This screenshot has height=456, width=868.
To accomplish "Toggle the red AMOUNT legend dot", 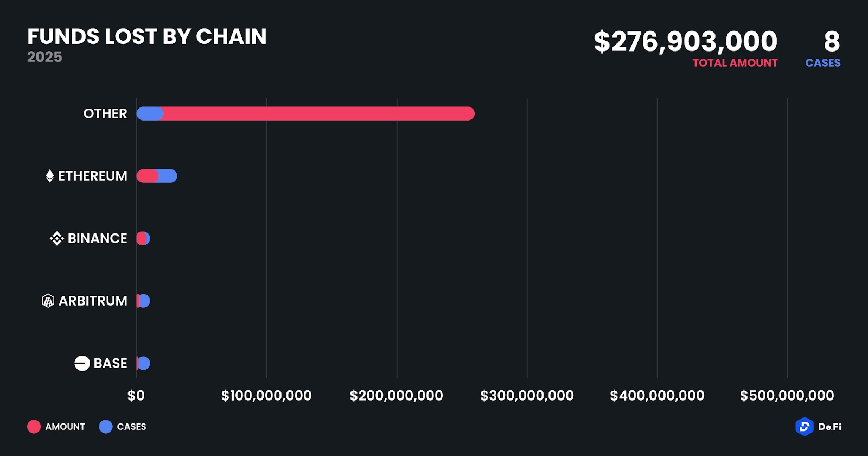I will point(34,427).
